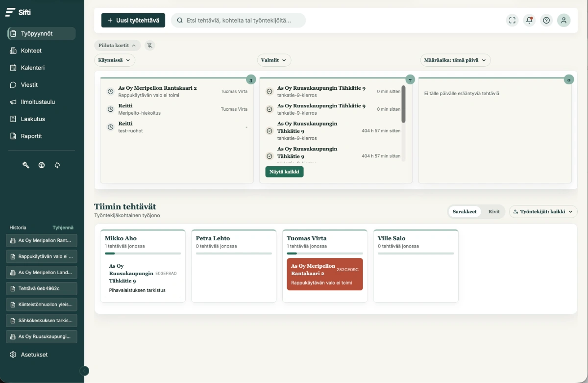Click the task search field

point(238,20)
